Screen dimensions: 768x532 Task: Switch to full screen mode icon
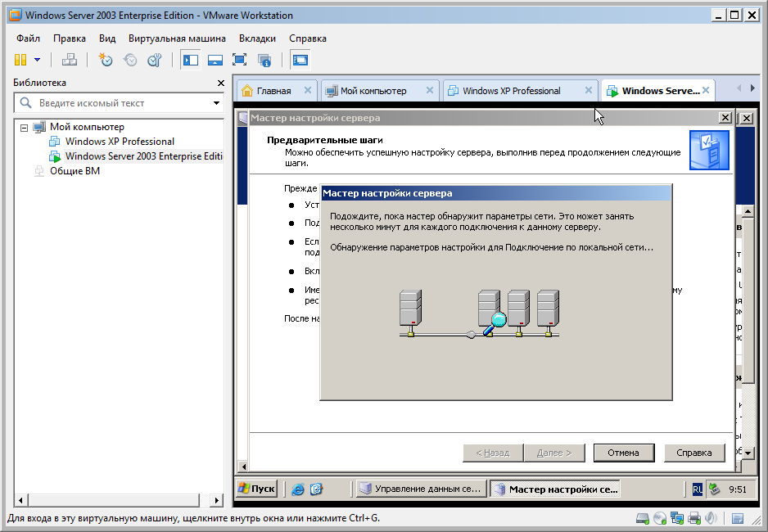coord(240,61)
